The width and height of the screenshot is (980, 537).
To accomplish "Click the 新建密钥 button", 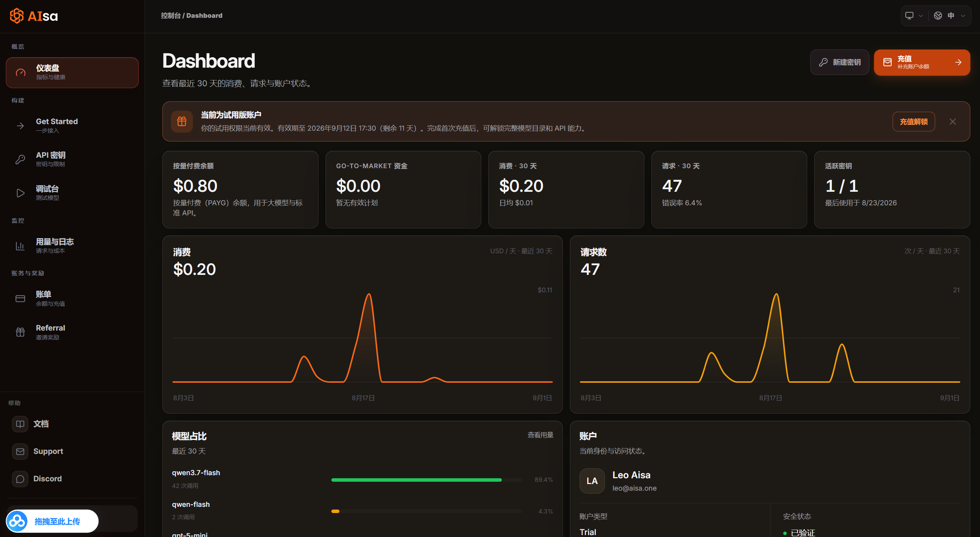I will click(840, 62).
